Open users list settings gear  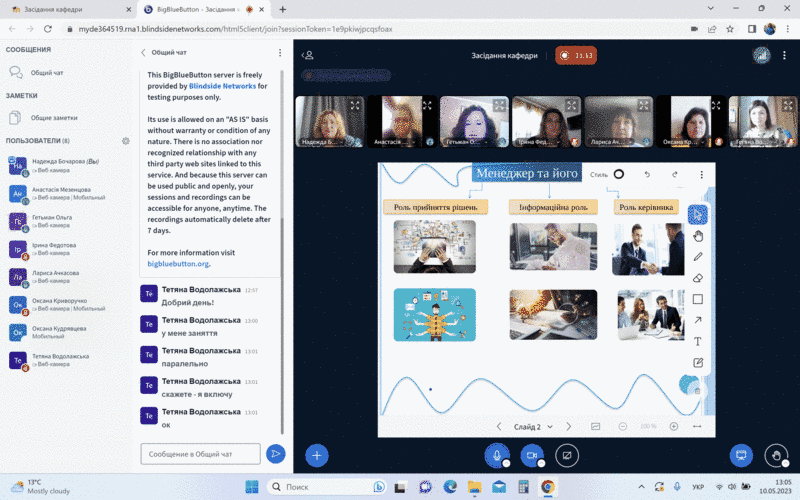[125, 141]
